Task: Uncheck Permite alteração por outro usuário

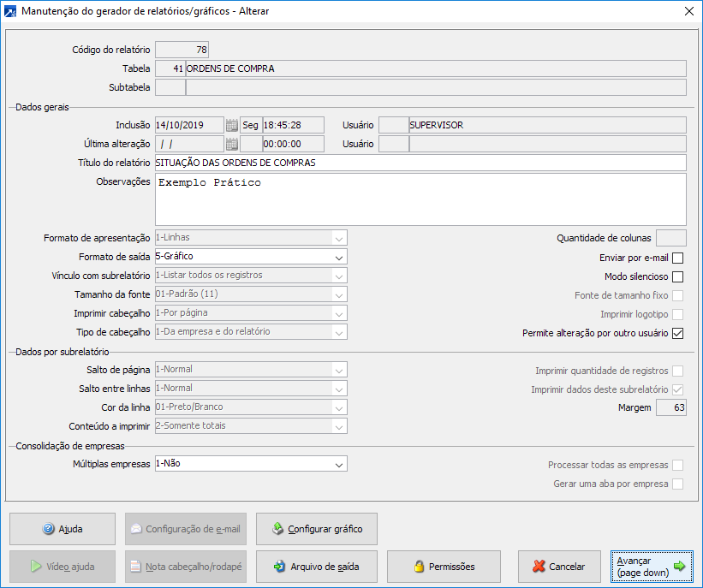Action: [678, 333]
